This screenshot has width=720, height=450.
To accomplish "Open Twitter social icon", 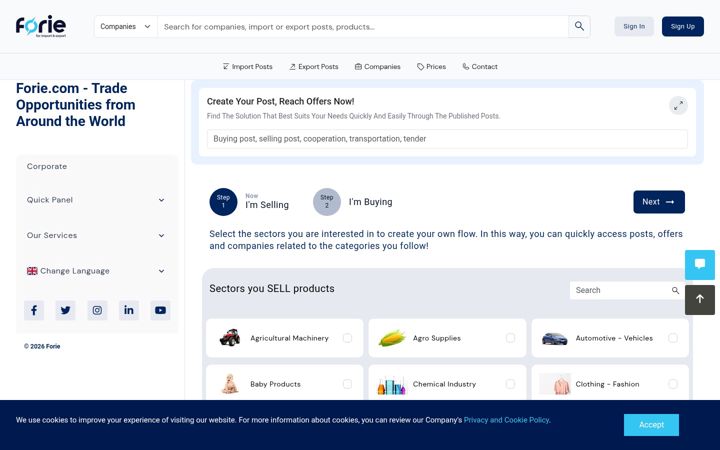I will pos(65,310).
